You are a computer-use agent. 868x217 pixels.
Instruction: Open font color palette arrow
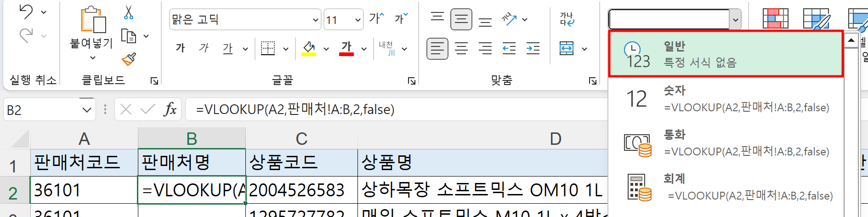363,49
